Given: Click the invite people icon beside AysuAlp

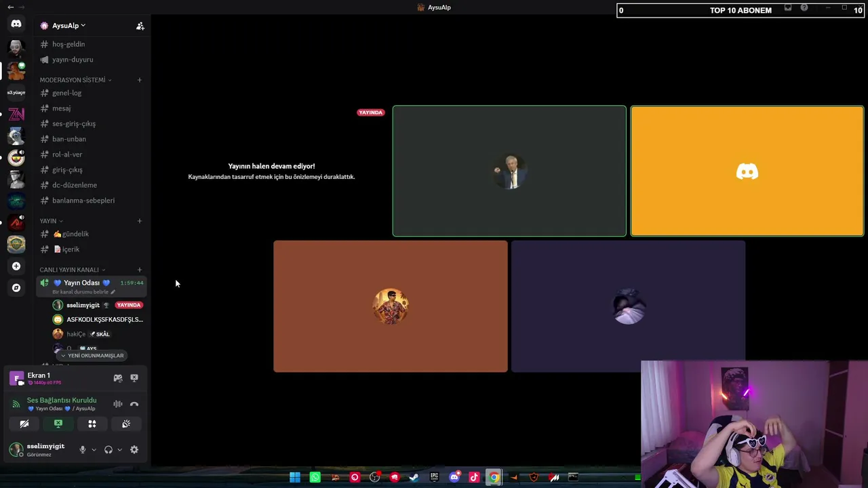Looking at the screenshot, I should (140, 26).
